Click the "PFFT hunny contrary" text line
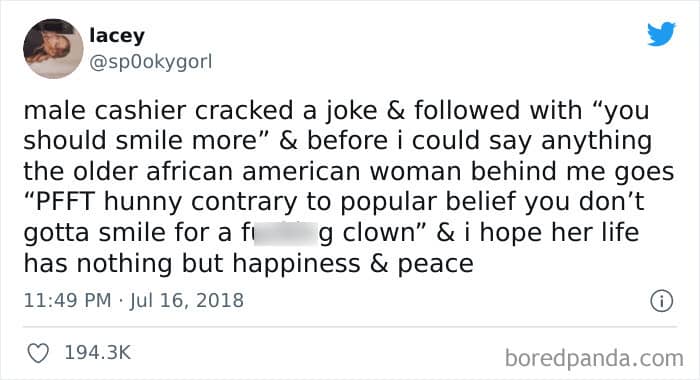 (334, 201)
